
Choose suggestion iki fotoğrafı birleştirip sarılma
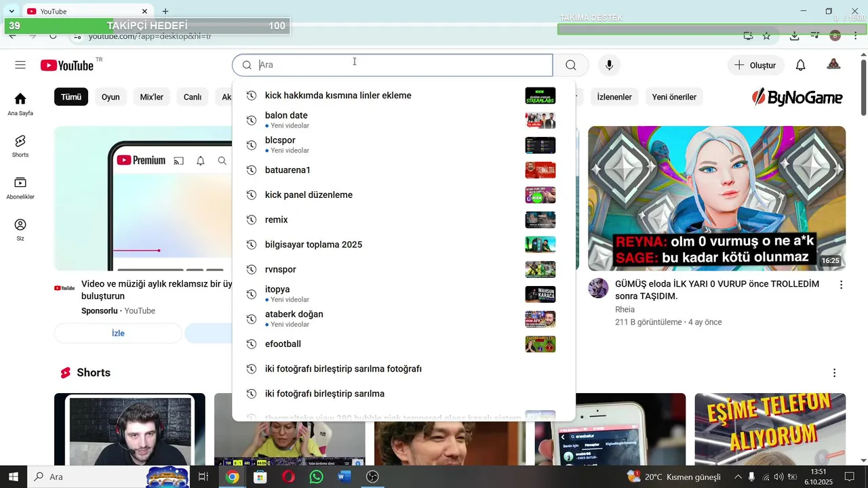pyautogui.click(x=403, y=394)
